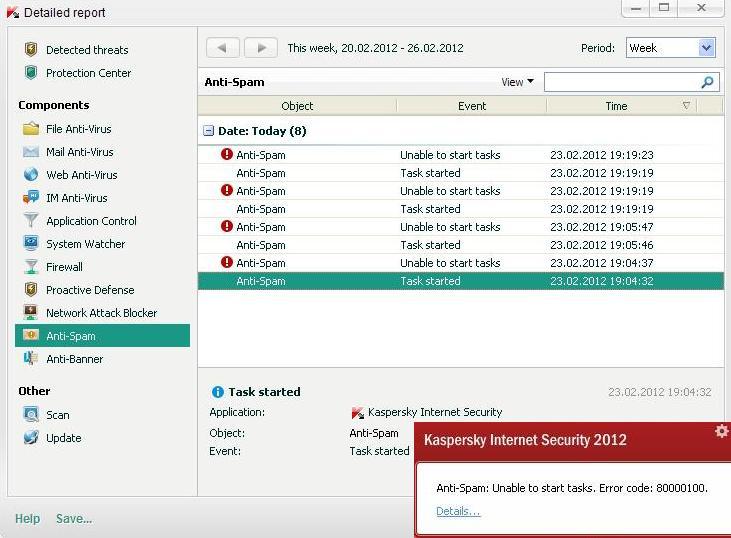Viewport: 731px width, 538px height.
Task: Click Kaspersky Internet Security 2012 notification header
Action: click(525, 440)
